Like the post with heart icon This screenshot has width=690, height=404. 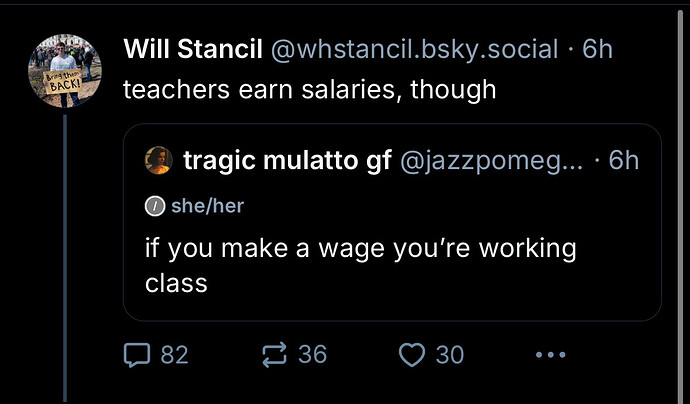[412, 355]
